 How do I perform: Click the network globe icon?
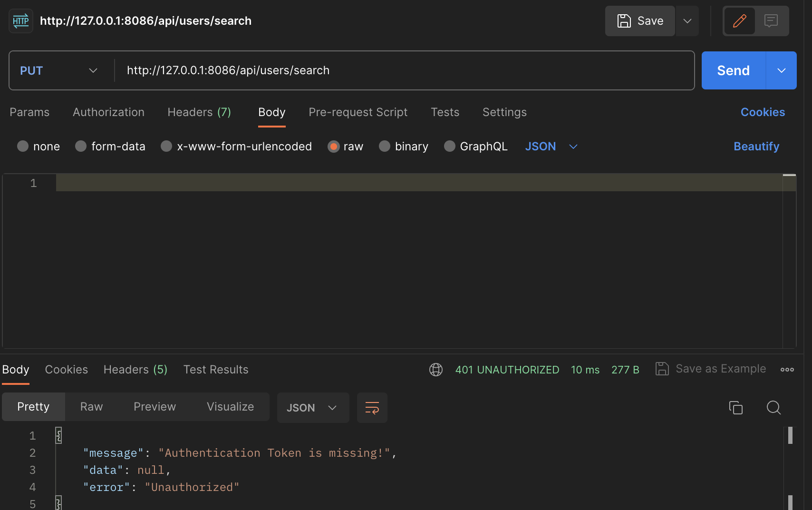(x=436, y=370)
